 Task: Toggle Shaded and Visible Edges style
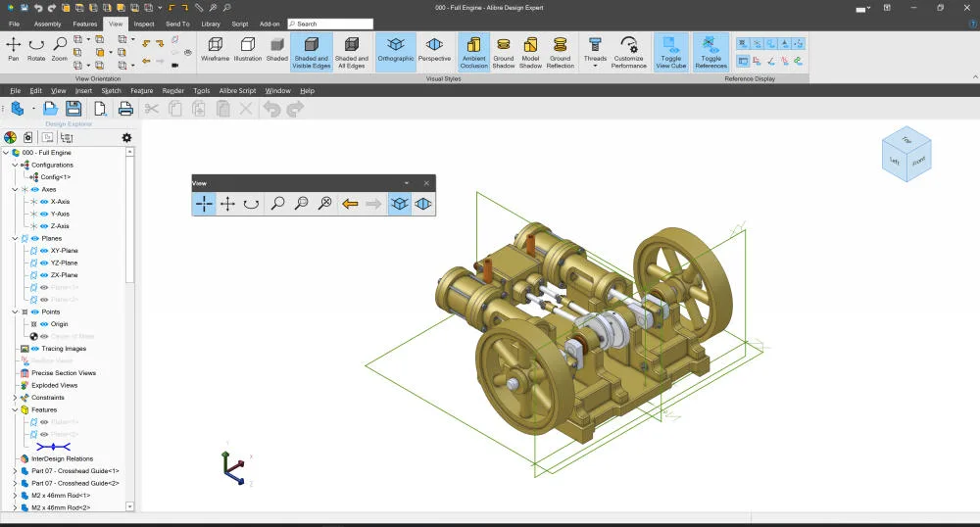[312, 52]
